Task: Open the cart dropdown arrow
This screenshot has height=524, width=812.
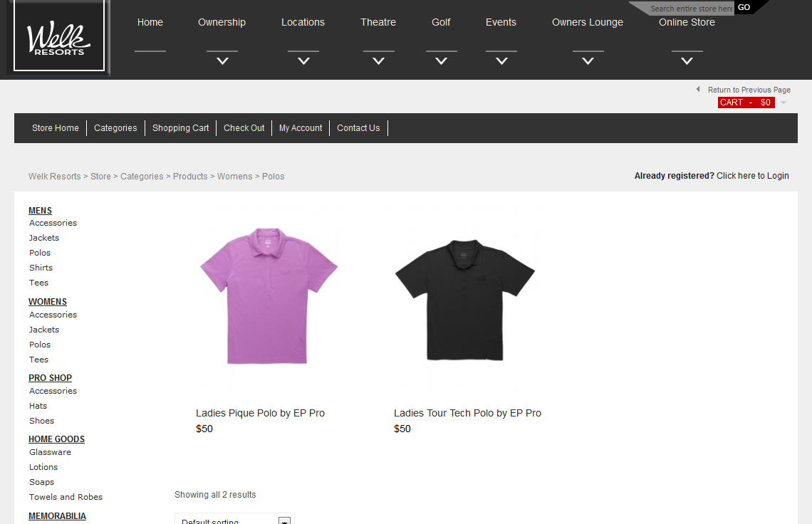Action: tap(784, 103)
